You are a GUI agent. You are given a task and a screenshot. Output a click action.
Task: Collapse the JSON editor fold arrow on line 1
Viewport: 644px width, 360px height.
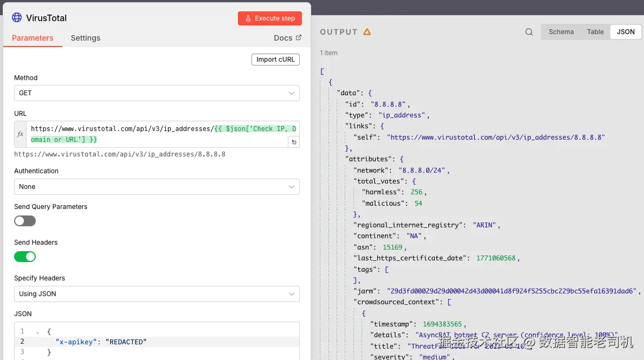point(37,331)
